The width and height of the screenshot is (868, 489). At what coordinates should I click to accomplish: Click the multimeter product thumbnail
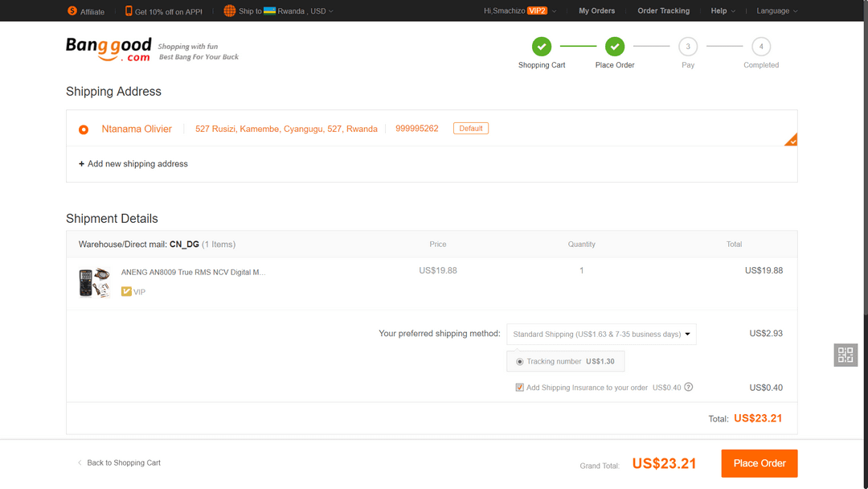click(94, 282)
